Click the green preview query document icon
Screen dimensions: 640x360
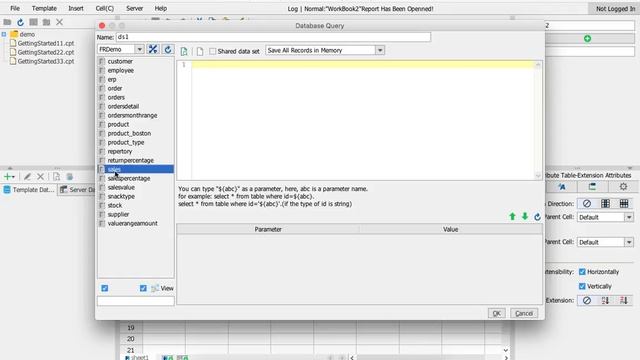[x=184, y=51]
